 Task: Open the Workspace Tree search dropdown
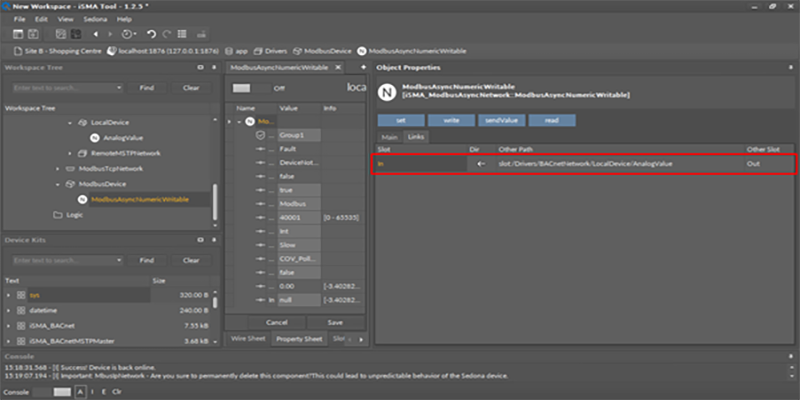tap(119, 88)
